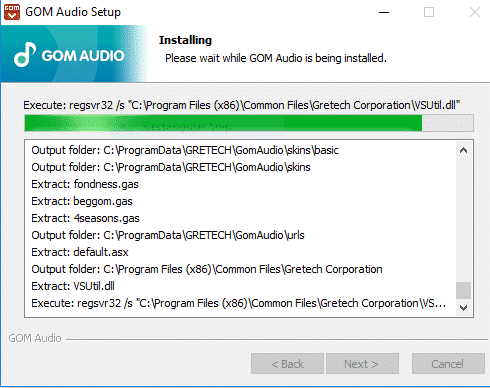Click the maximize window button
Image resolution: width=490 pixels, height=388 pixels.
(x=429, y=12)
